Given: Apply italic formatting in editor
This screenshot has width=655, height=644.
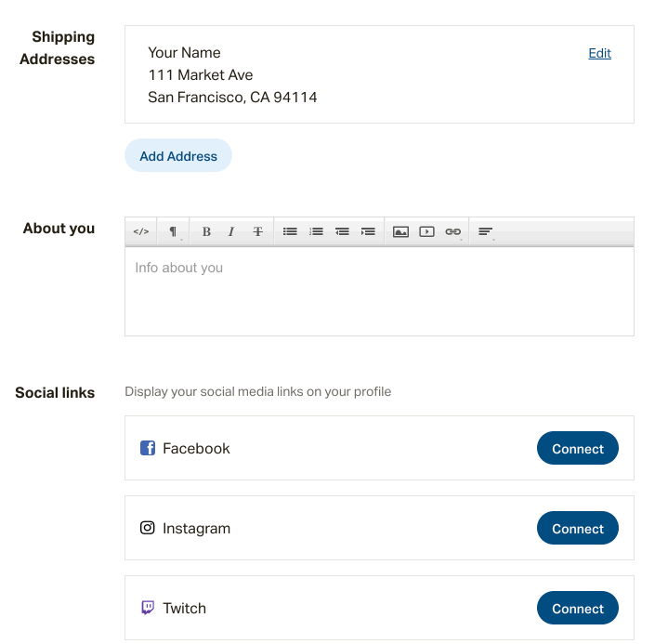Looking at the screenshot, I should click(231, 231).
